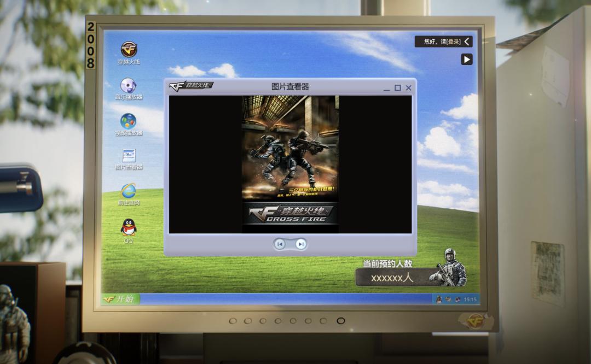Close the 图片查看器 window

click(409, 87)
